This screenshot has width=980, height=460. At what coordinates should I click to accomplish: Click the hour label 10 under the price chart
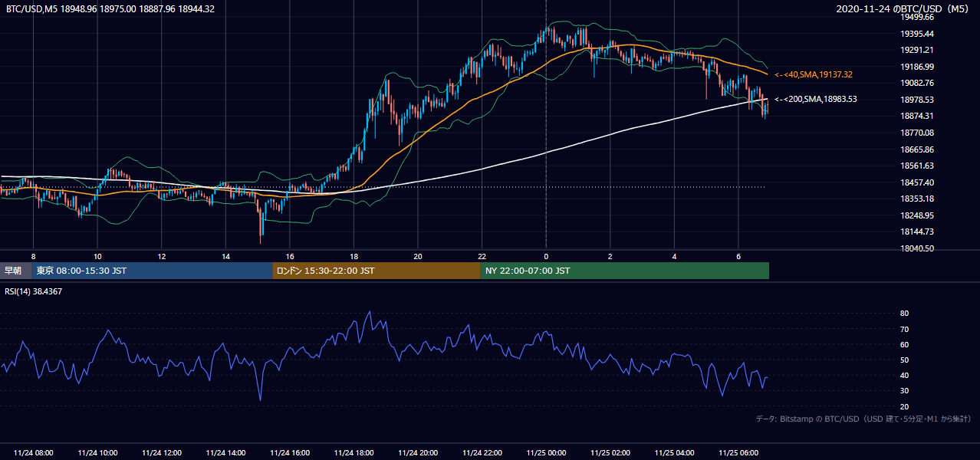click(97, 256)
